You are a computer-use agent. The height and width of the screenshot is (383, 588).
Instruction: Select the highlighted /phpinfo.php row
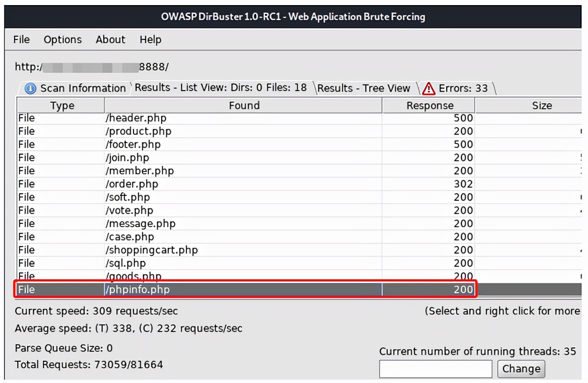point(300,289)
